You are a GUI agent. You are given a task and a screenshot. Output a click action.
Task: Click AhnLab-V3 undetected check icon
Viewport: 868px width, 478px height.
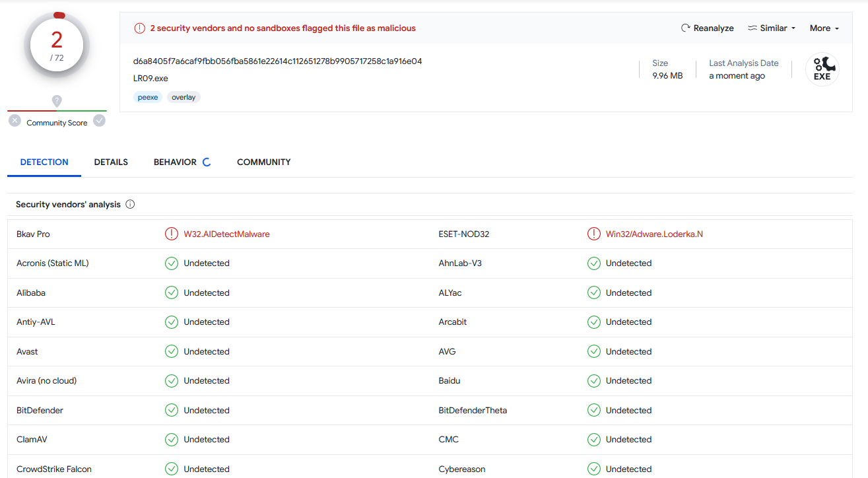(594, 263)
